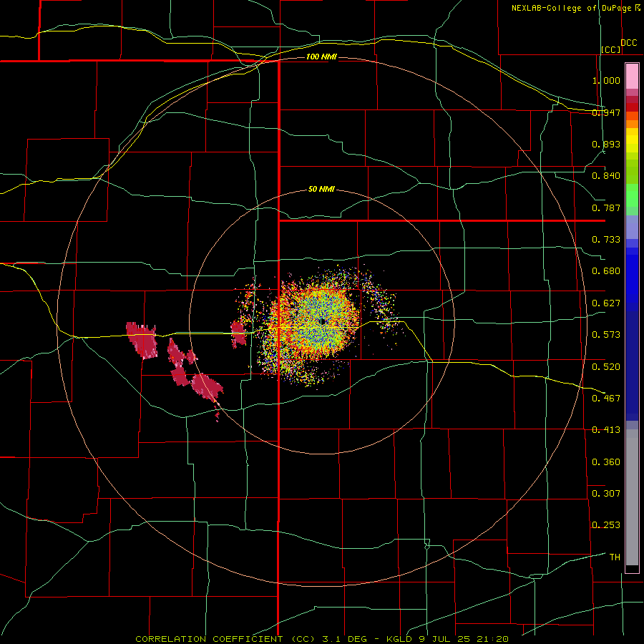Screen dimensions: 644x644
Task: Pick the light pink swatch atop color bar
Action: tap(632, 77)
